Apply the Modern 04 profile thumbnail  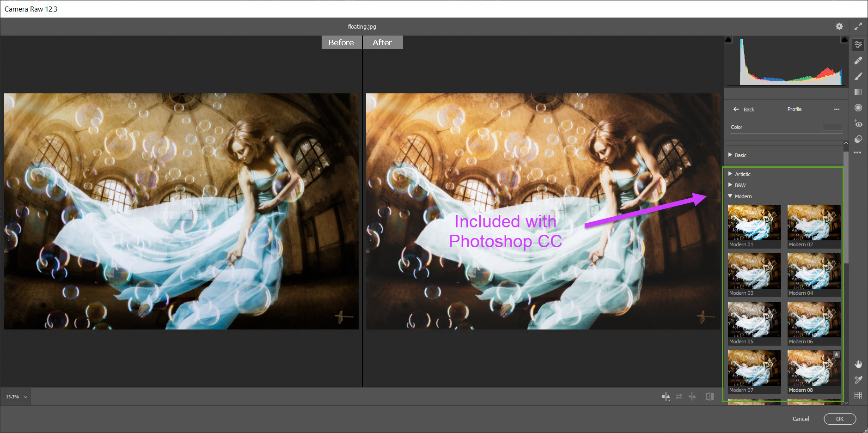tap(813, 271)
